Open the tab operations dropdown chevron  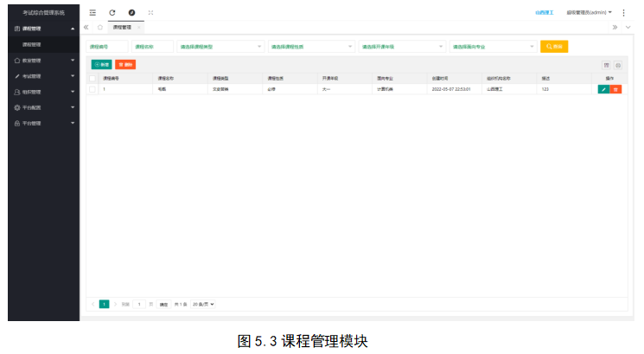pyautogui.click(x=628, y=28)
